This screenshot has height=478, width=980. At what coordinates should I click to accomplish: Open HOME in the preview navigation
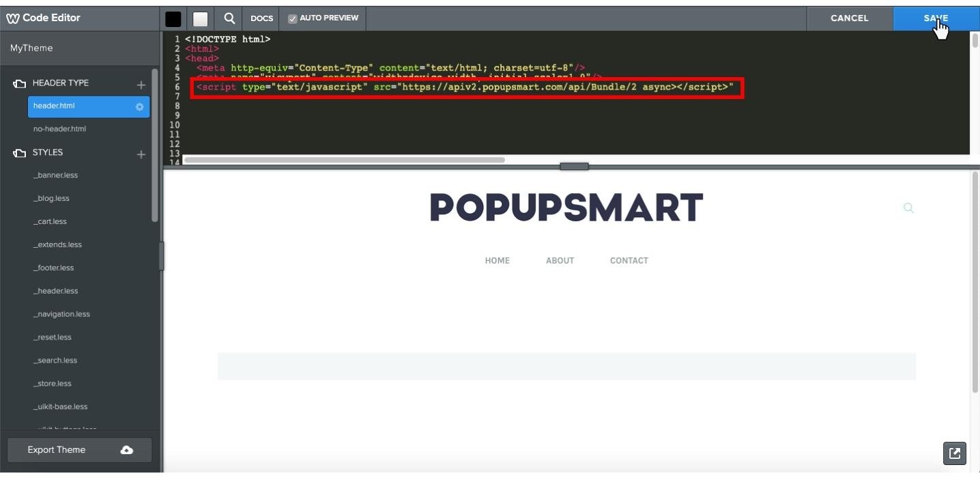coord(497,261)
